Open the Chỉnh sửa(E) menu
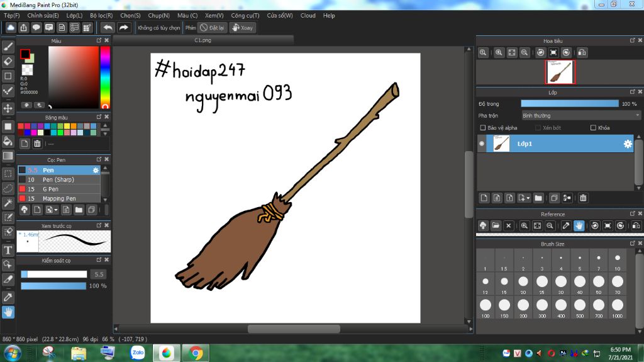This screenshot has width=644, height=362. 43,15
